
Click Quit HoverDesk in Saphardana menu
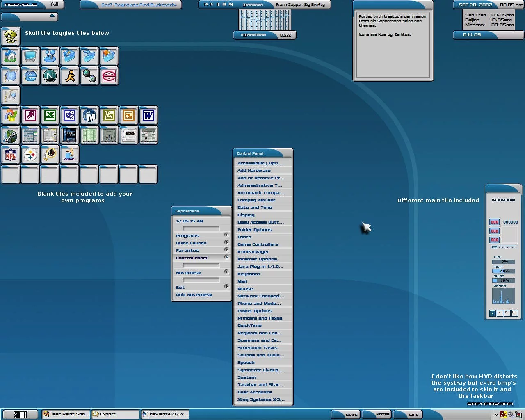tap(194, 295)
